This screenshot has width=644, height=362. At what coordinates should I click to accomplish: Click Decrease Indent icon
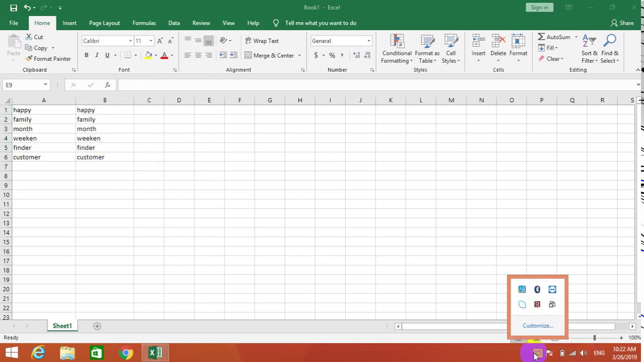(222, 55)
